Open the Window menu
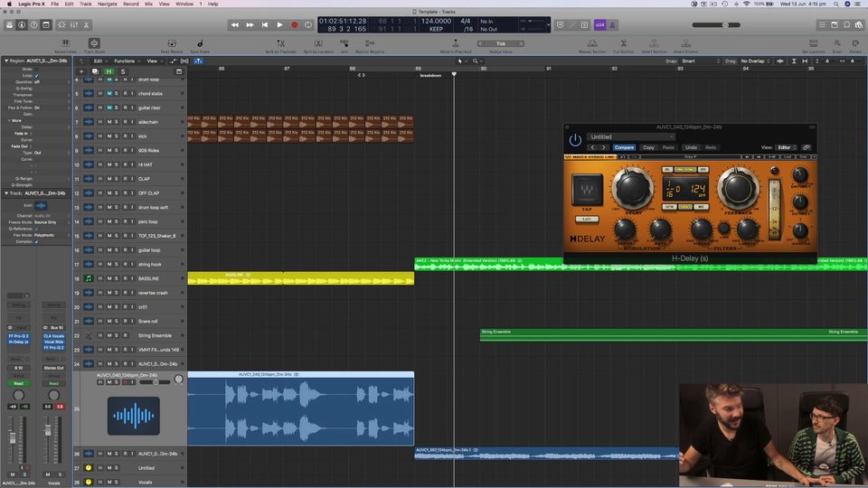 point(184,4)
